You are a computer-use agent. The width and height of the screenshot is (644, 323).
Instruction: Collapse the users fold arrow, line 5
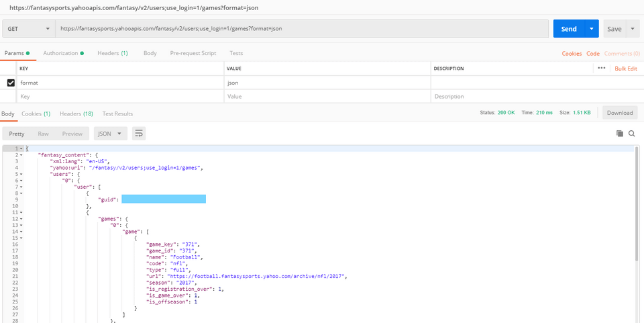click(21, 174)
